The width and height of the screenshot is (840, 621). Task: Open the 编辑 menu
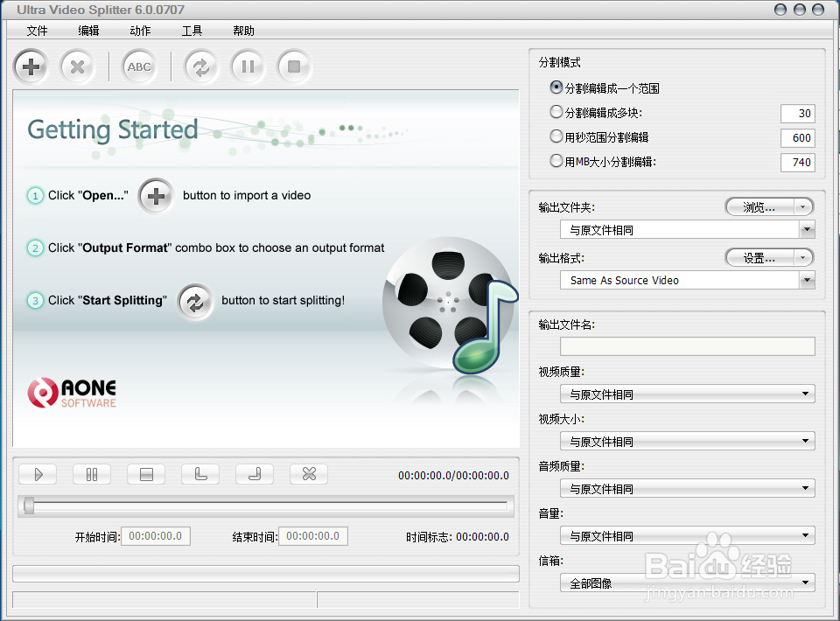coord(88,31)
